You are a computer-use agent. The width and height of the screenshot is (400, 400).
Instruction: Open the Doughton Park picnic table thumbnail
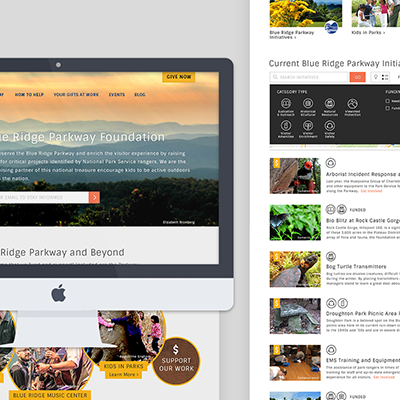click(x=295, y=316)
